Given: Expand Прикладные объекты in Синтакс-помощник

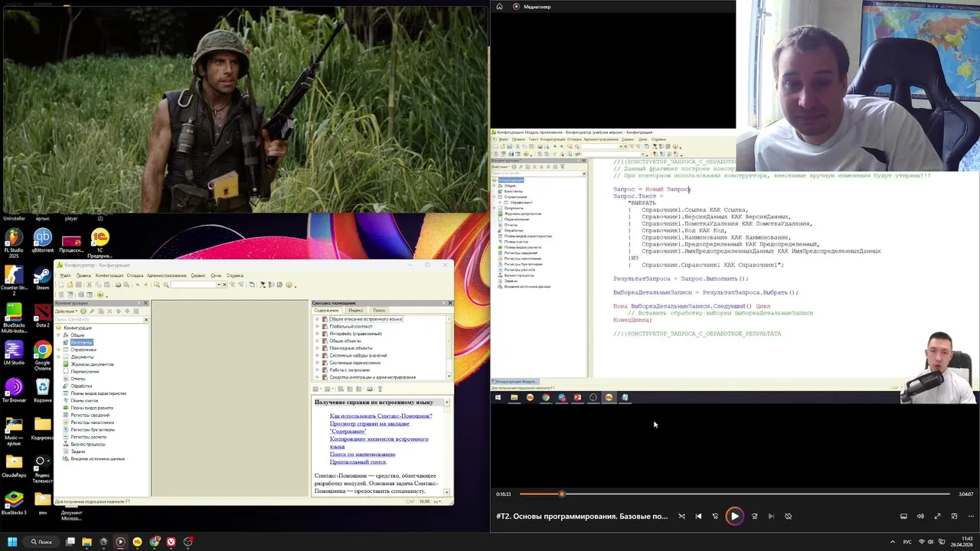Looking at the screenshot, I should 317,348.
